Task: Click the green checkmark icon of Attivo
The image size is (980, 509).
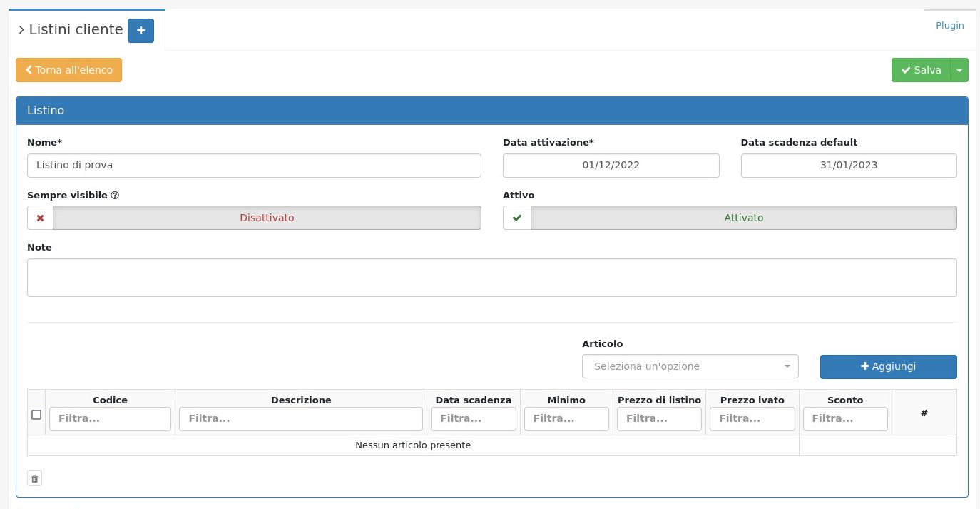Action: [517, 218]
